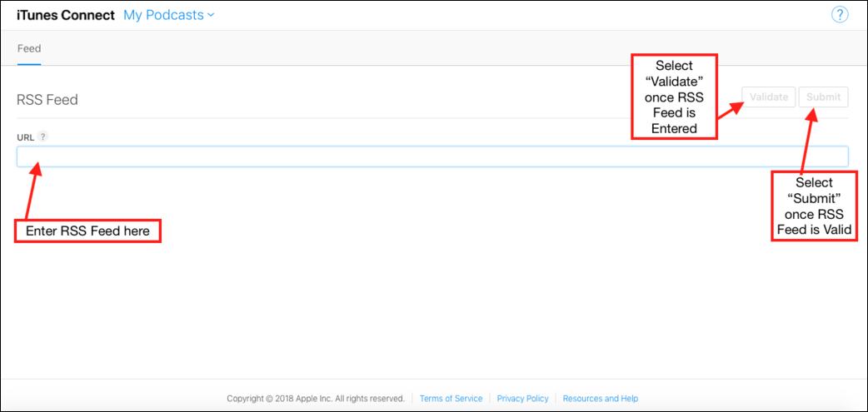Click the Validate button
Viewport: 868px width, 412px height.
click(769, 97)
